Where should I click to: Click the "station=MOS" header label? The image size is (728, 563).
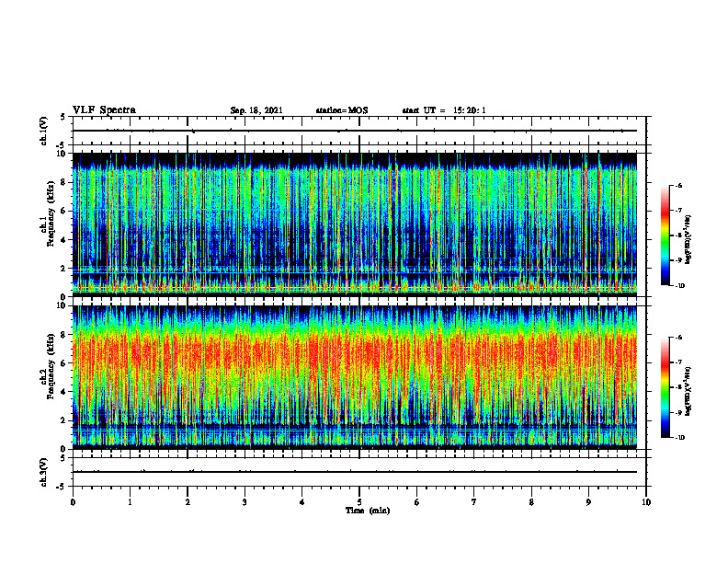[342, 110]
